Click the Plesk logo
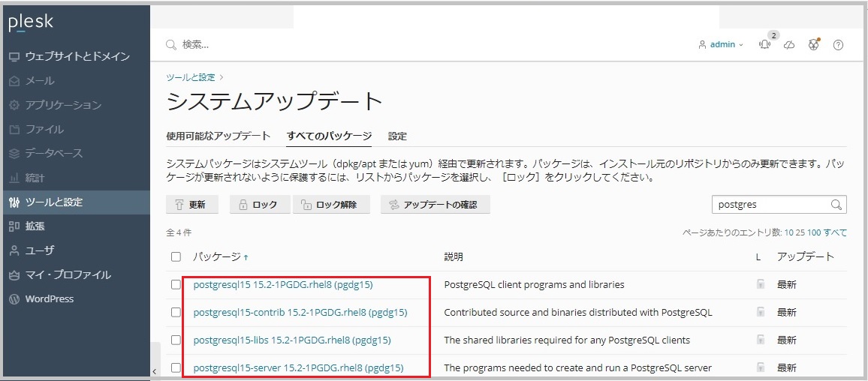 (x=31, y=23)
